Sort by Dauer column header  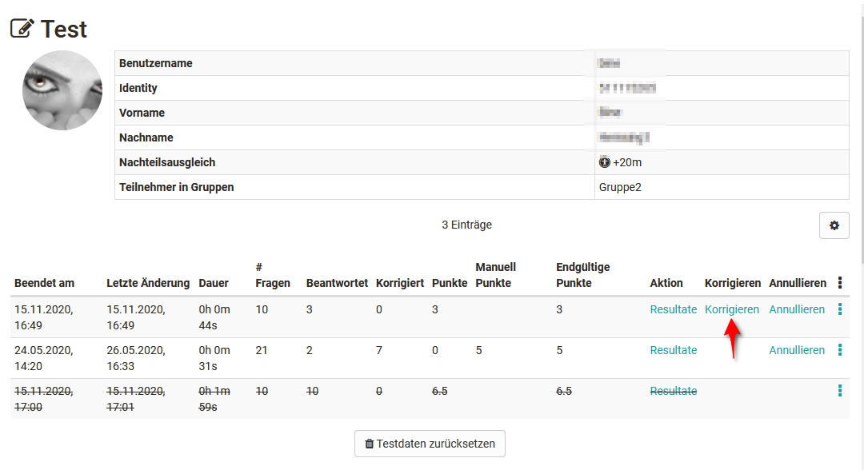point(213,283)
